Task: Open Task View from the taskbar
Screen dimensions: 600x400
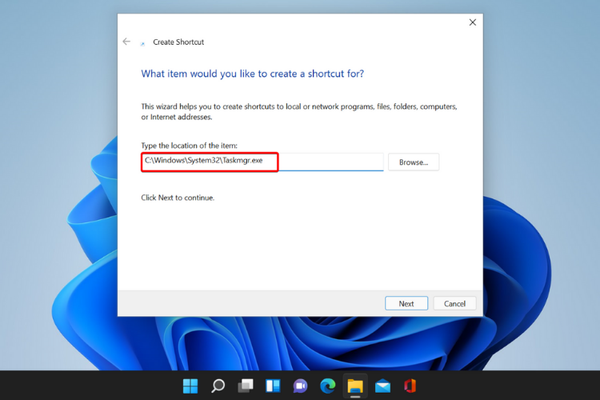Action: [245, 386]
